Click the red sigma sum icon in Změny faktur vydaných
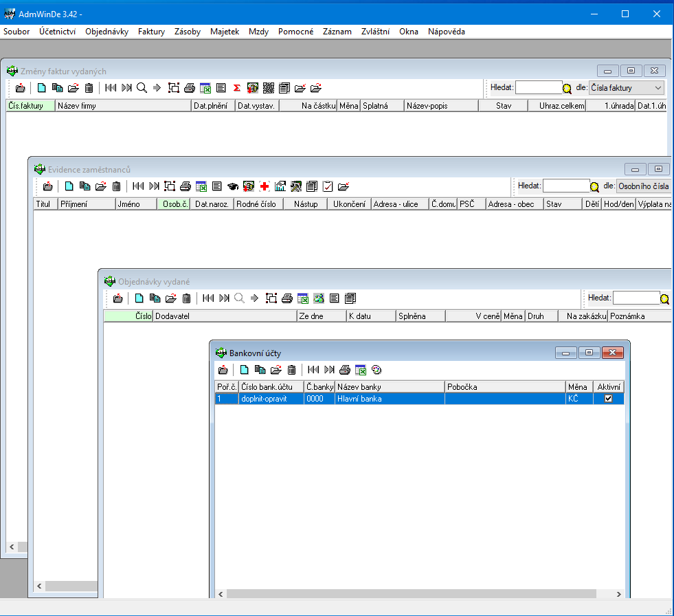This screenshot has width=674, height=616. 236,88
